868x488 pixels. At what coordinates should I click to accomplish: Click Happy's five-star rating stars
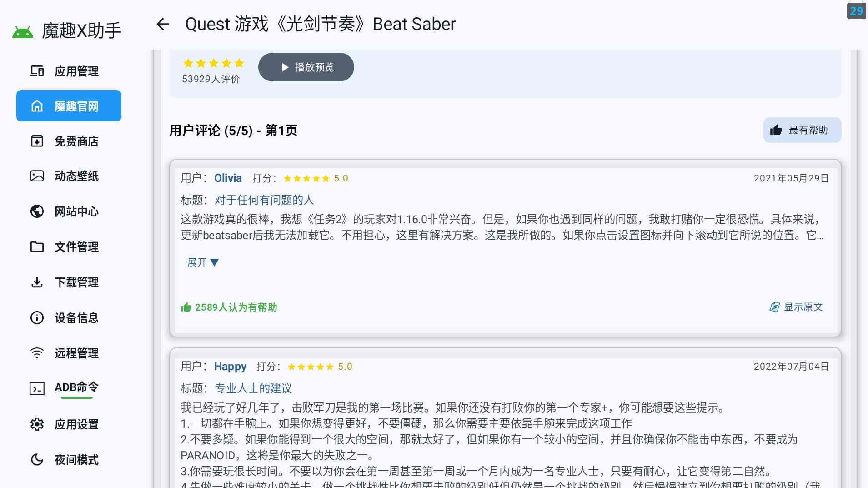pyautogui.click(x=311, y=366)
